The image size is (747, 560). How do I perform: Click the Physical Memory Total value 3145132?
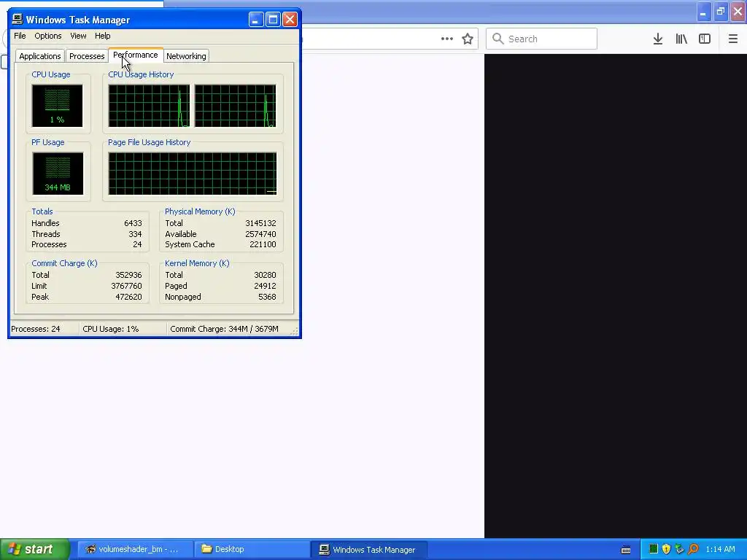point(260,223)
